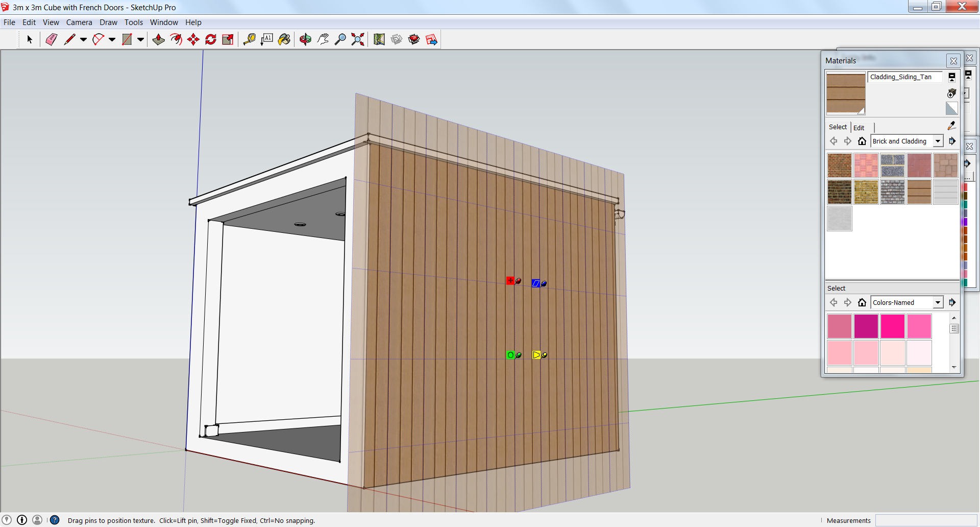980x527 pixels.
Task: Open the Line tool dropdown arrow
Action: pos(83,39)
